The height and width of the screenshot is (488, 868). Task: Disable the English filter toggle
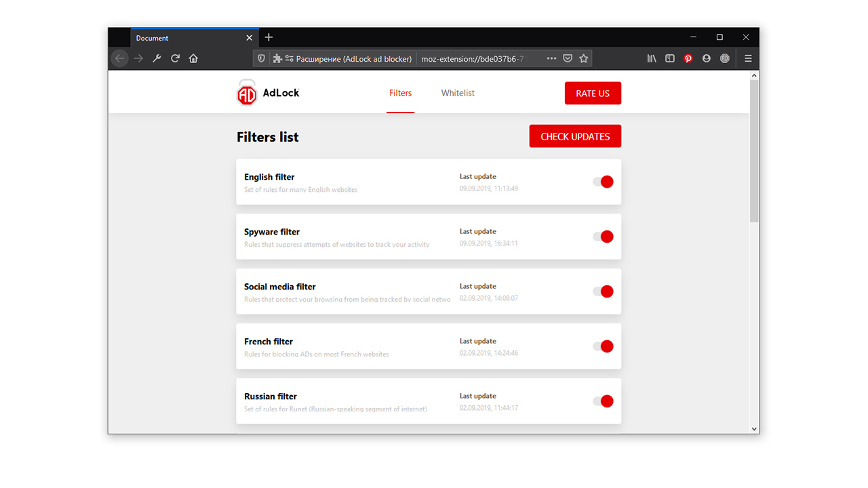point(603,182)
